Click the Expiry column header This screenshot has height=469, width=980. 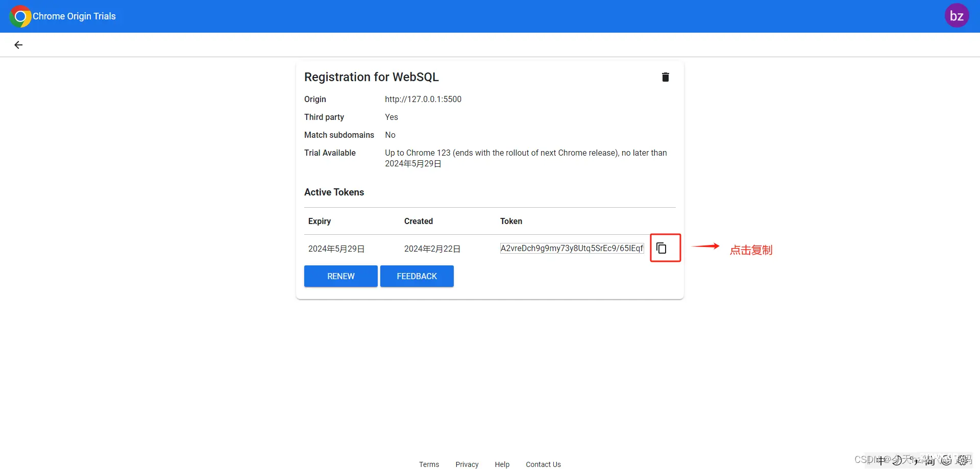[320, 221]
